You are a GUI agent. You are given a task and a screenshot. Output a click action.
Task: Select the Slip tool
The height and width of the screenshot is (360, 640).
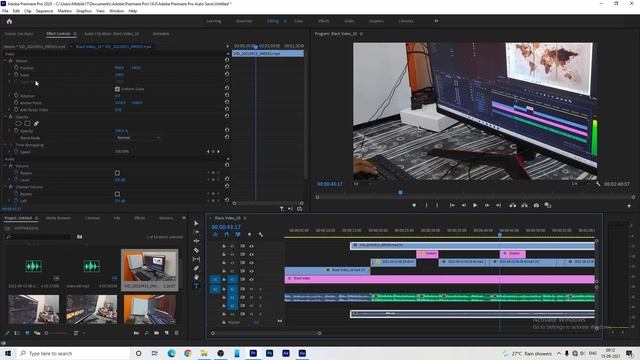[x=196, y=259]
